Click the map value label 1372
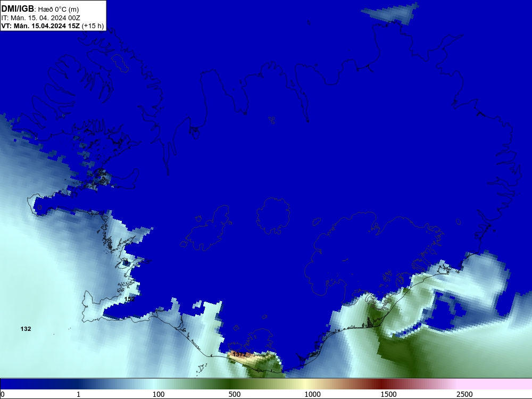The image size is (532, 399). pyautogui.click(x=239, y=354)
